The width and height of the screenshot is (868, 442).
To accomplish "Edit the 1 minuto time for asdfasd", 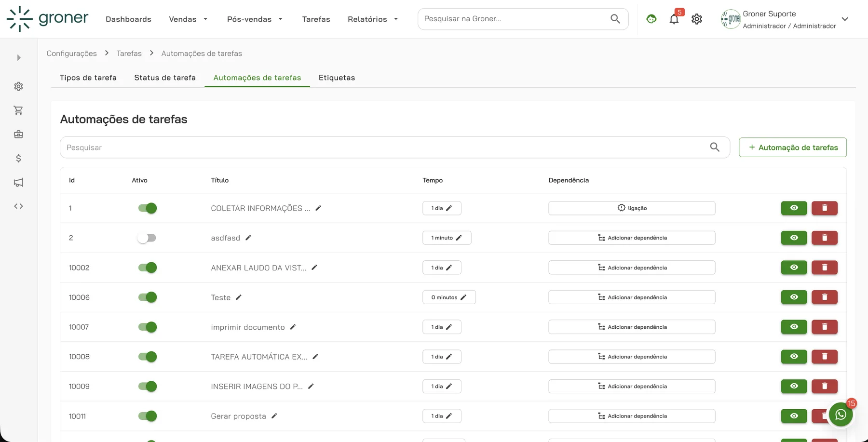I will pos(447,238).
